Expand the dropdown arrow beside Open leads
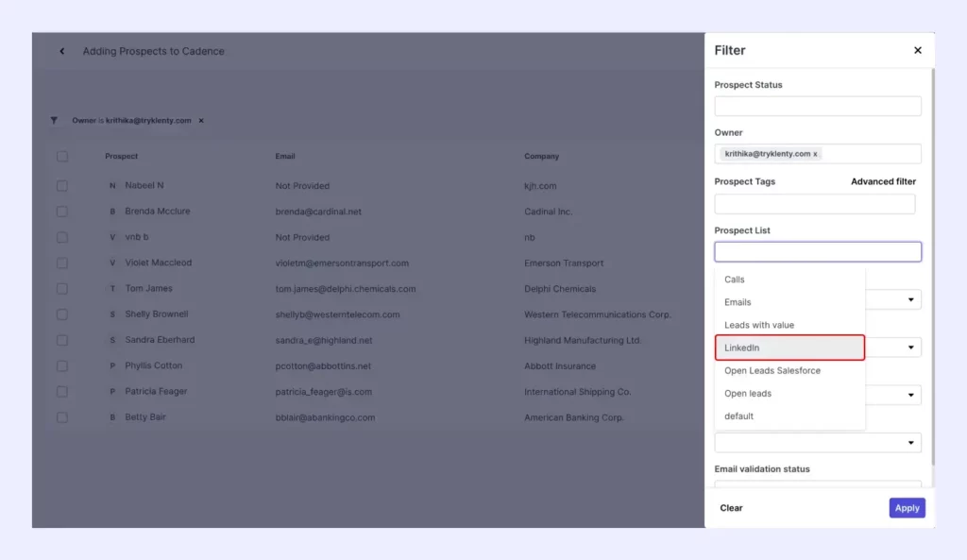 tap(910, 395)
